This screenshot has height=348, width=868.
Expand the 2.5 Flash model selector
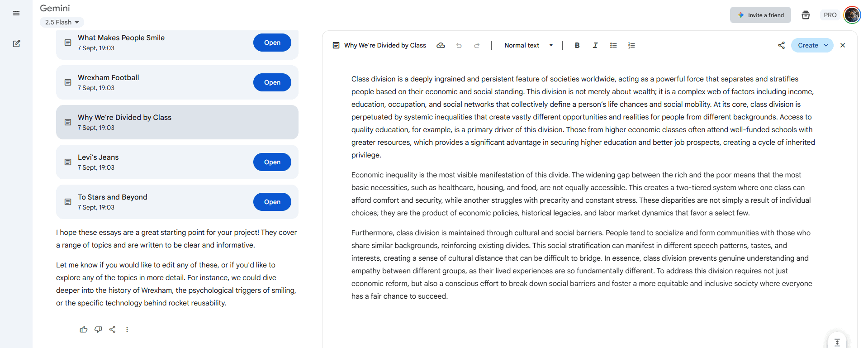pos(62,22)
